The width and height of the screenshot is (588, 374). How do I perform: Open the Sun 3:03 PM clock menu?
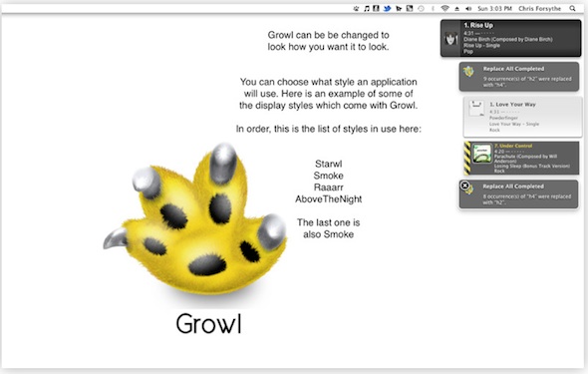coord(494,8)
